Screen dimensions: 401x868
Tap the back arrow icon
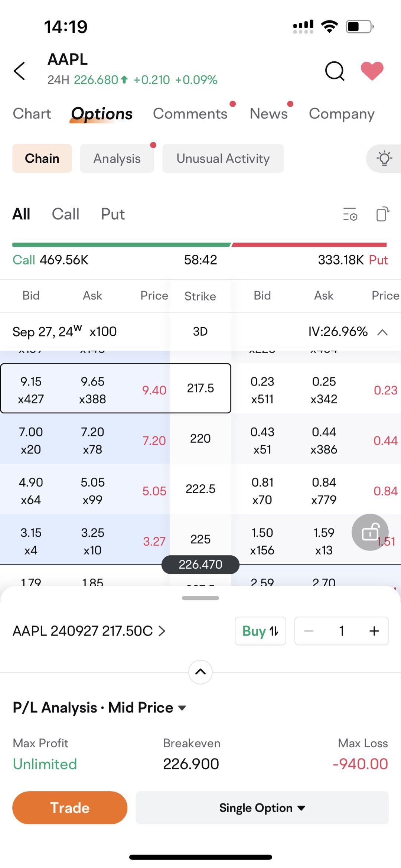tap(19, 71)
